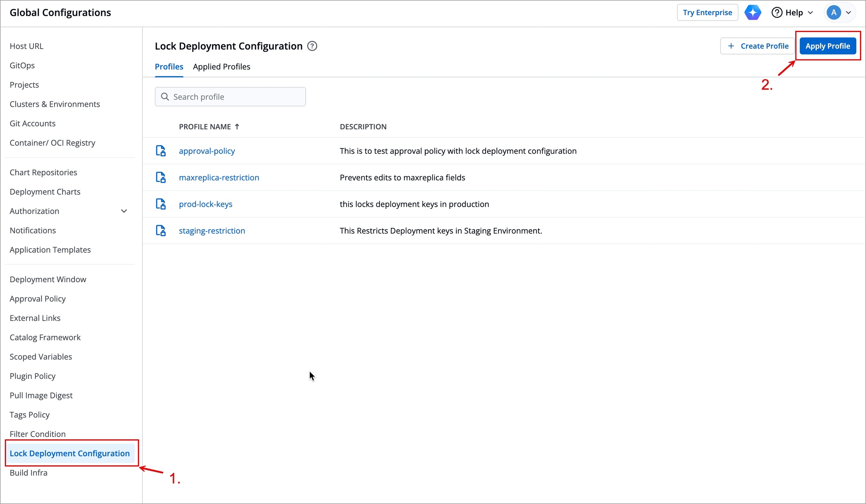Screen dimensions: 866x504
Task: Expand the Authorization sidebar section
Action: (x=124, y=211)
